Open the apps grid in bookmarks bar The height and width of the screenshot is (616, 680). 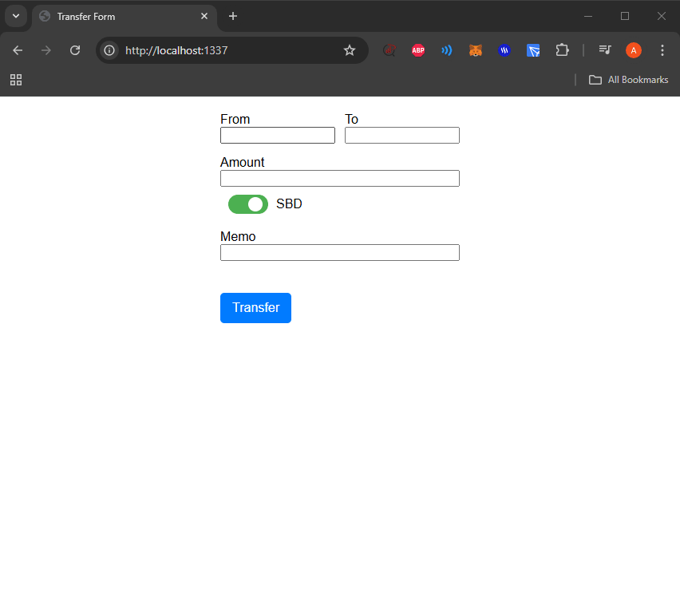click(16, 80)
